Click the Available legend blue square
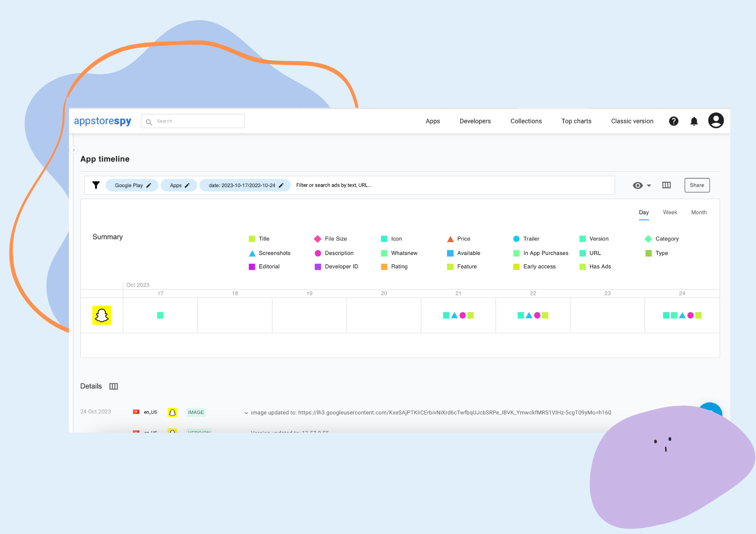This screenshot has width=756, height=534. (450, 253)
